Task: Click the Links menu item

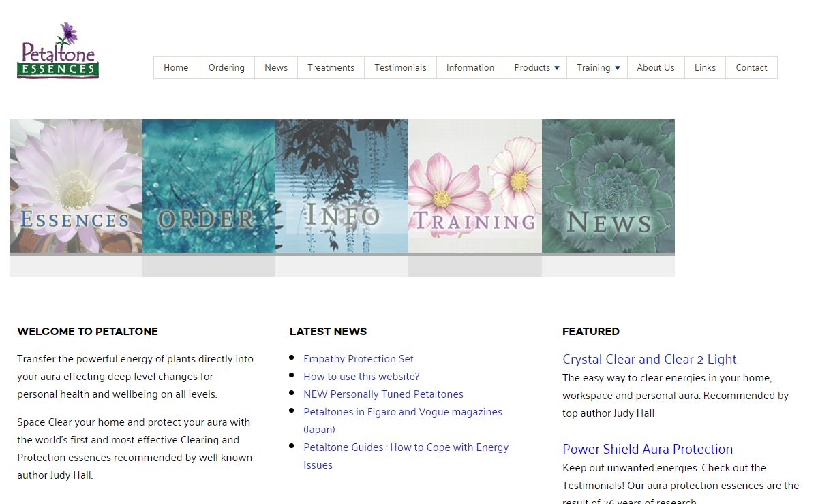Action: coord(705,67)
